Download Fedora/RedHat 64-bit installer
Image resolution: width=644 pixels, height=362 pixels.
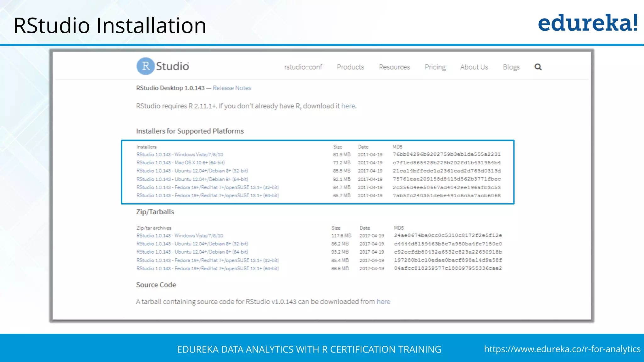[x=208, y=195]
